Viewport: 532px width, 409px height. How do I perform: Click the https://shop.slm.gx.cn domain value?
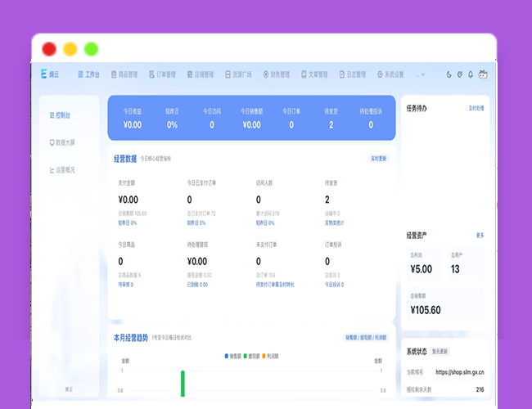[460, 372]
